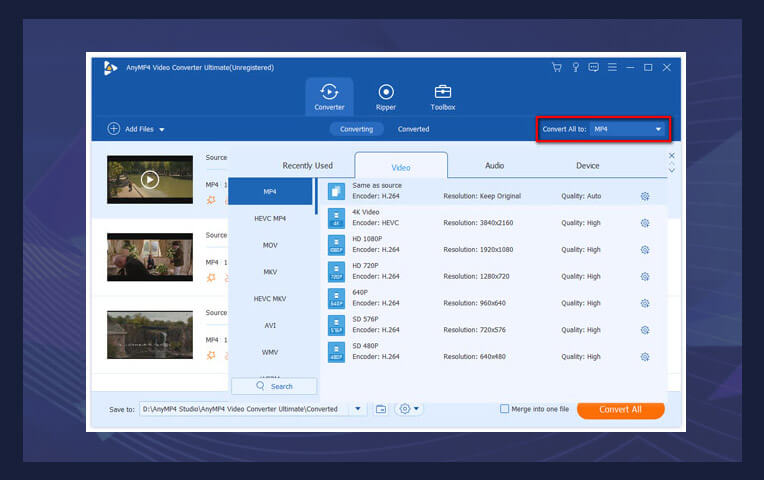Viewport: 764px width, 480px height.
Task: Click the Add Files plus icon
Action: [x=114, y=129]
